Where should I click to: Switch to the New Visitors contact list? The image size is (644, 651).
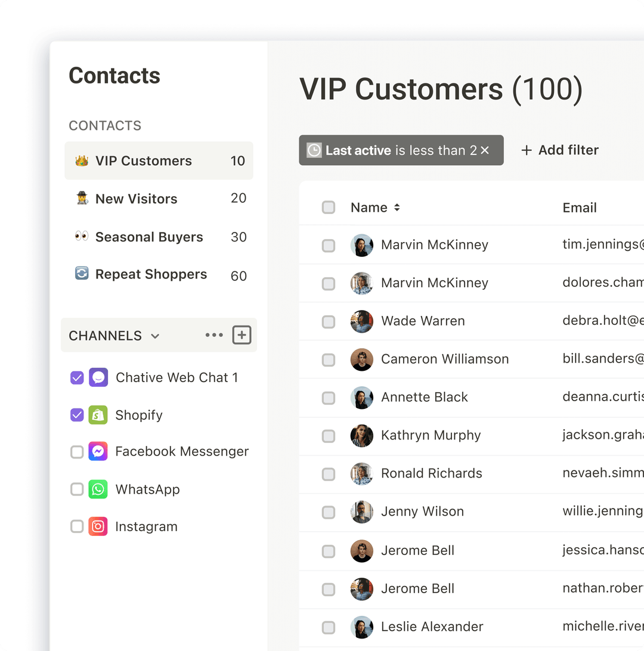click(x=136, y=199)
